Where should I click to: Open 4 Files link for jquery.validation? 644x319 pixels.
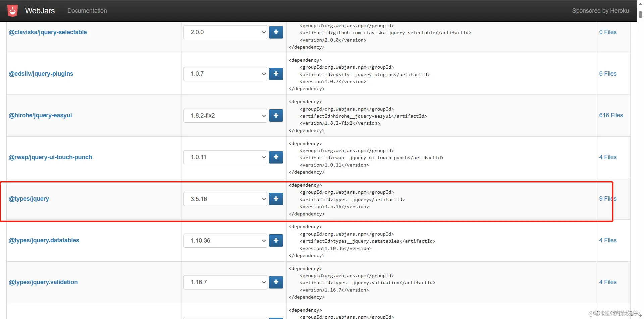(608, 282)
